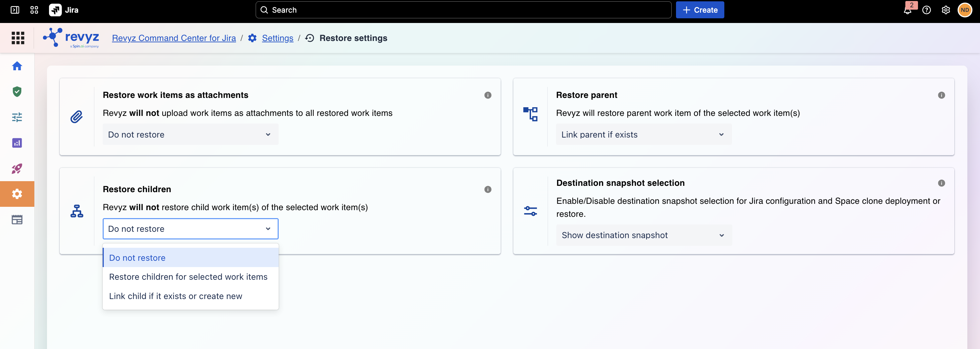Open the Home sidebar icon
980x349 pixels.
pyautogui.click(x=17, y=66)
